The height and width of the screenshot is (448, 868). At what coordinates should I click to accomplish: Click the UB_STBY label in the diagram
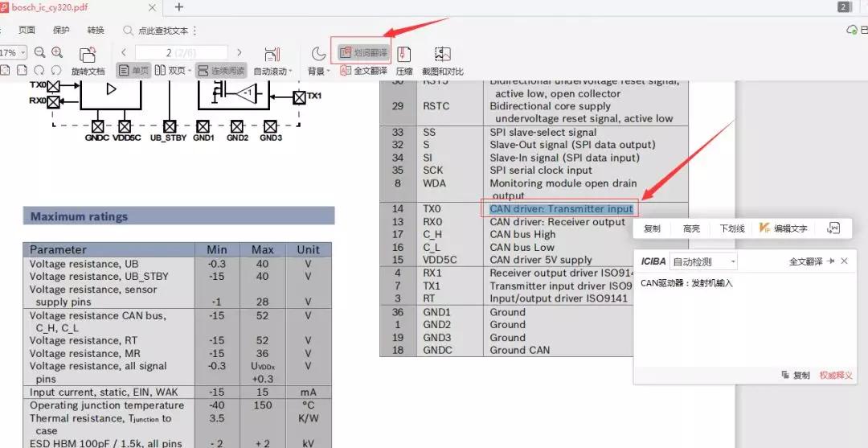click(168, 138)
